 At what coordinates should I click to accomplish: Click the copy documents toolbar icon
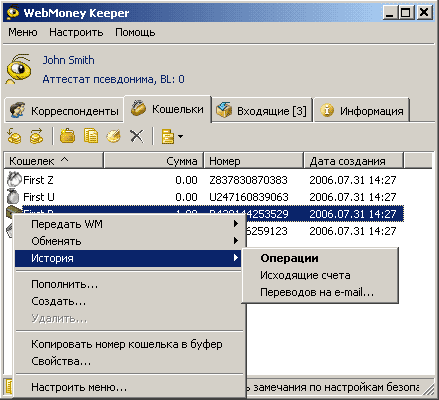click(91, 136)
